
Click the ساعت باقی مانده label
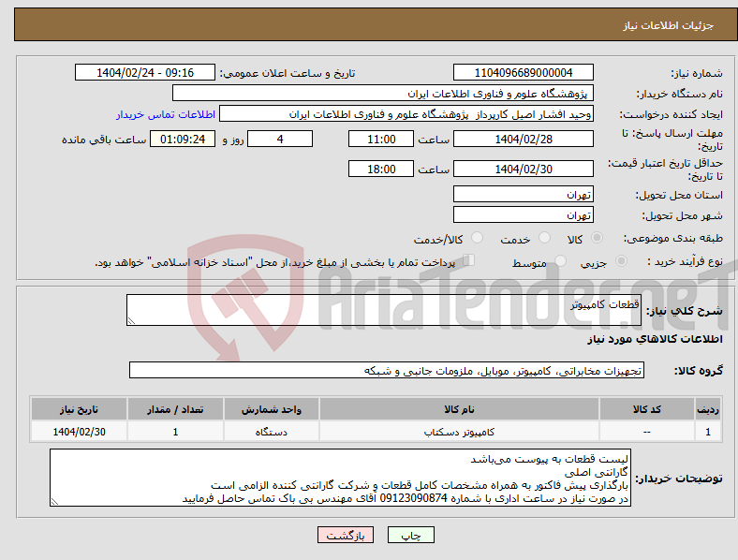pos(104,140)
